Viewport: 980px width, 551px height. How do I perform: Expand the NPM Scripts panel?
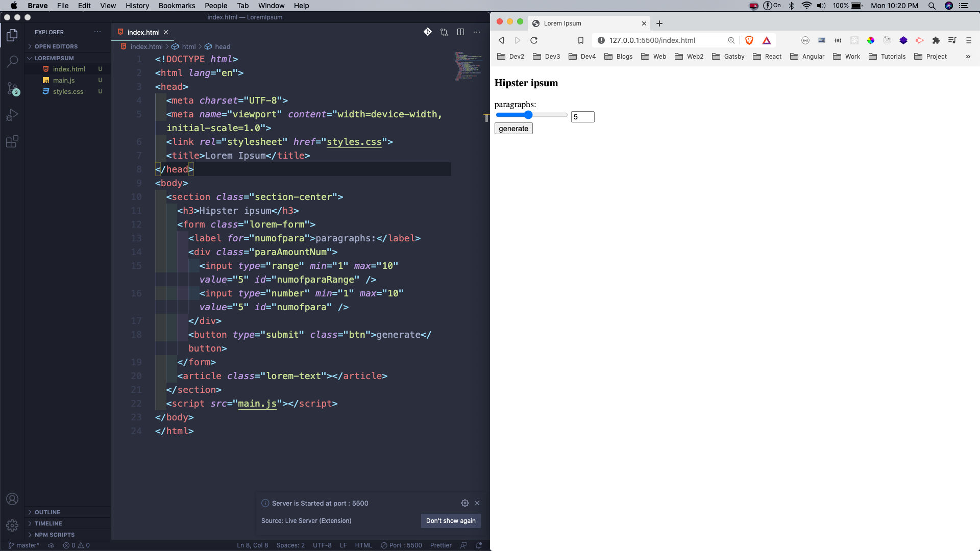pos(67,535)
